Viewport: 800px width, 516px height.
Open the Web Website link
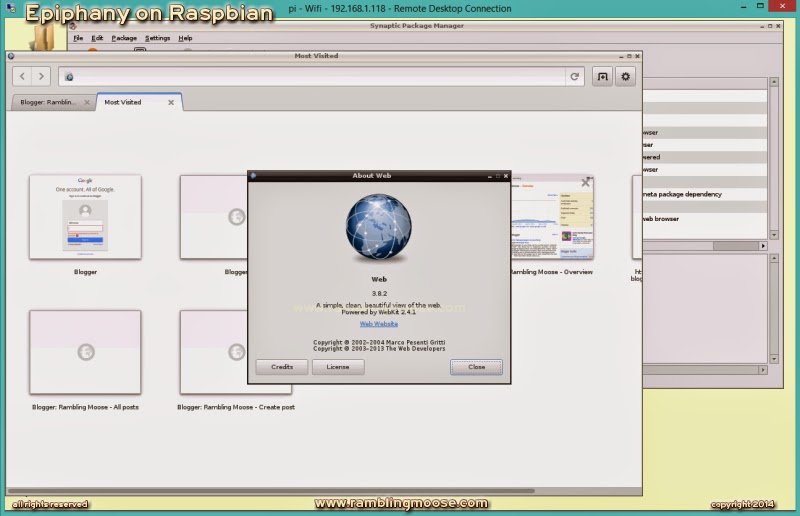pos(379,324)
